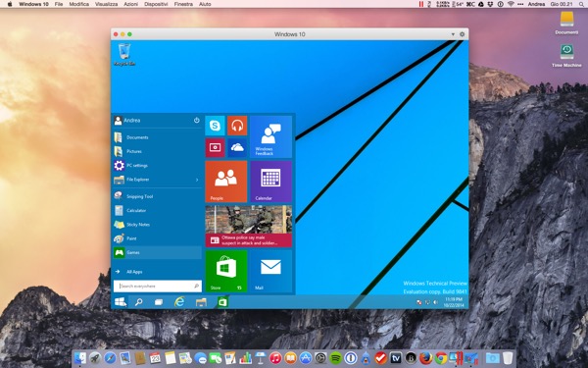Click the volume icon in Windows tray

[x=435, y=302]
